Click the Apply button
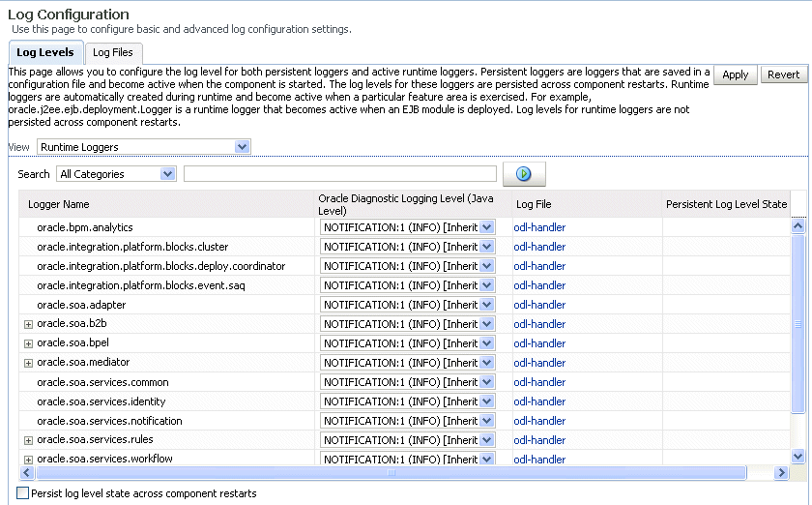 click(x=735, y=74)
